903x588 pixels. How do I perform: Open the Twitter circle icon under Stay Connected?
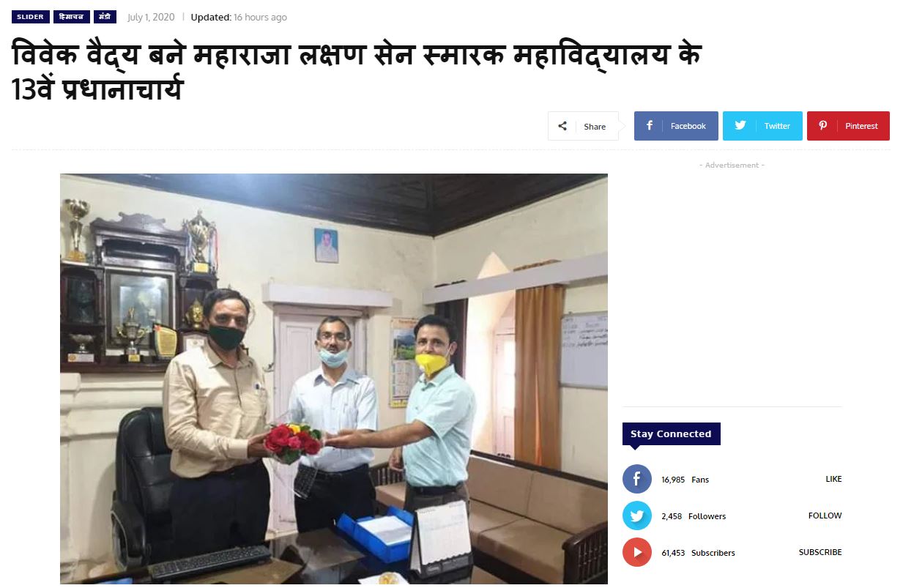click(x=637, y=516)
